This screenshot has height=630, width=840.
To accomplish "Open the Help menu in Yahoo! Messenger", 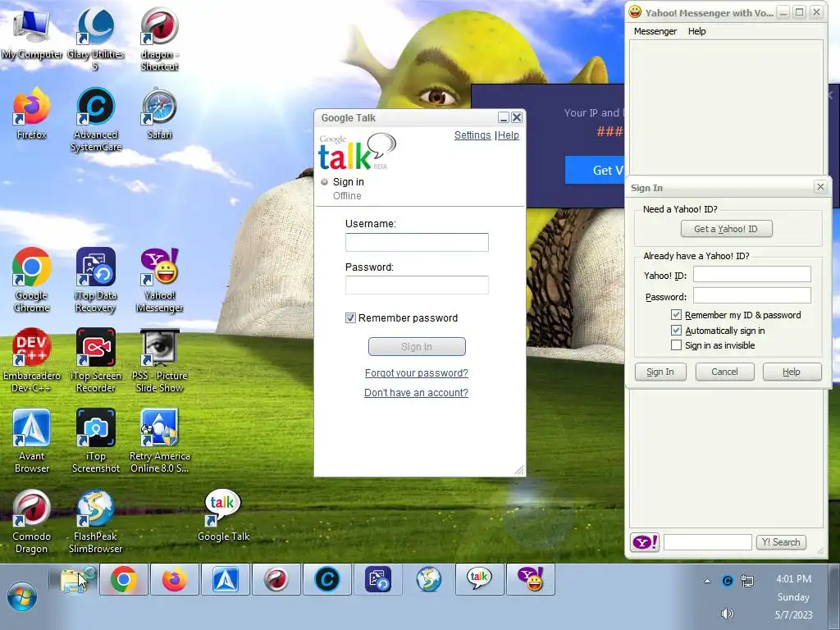I will 696,31.
